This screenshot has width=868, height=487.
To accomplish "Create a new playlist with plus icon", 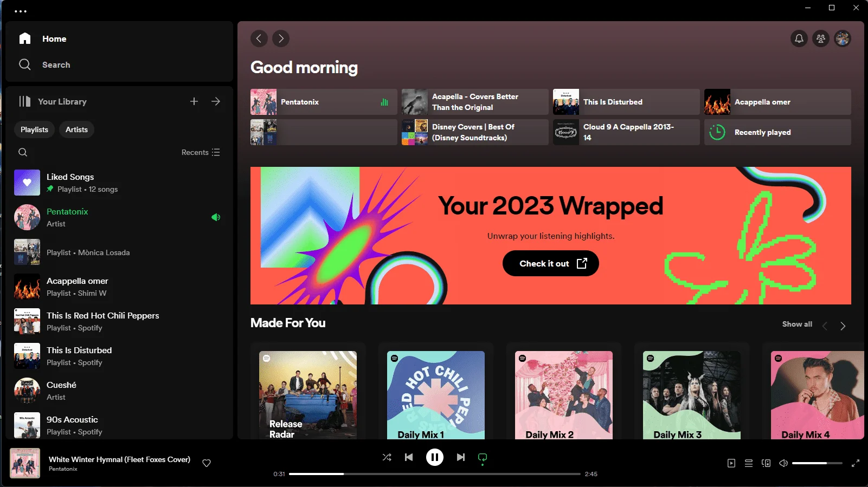I will (x=194, y=101).
